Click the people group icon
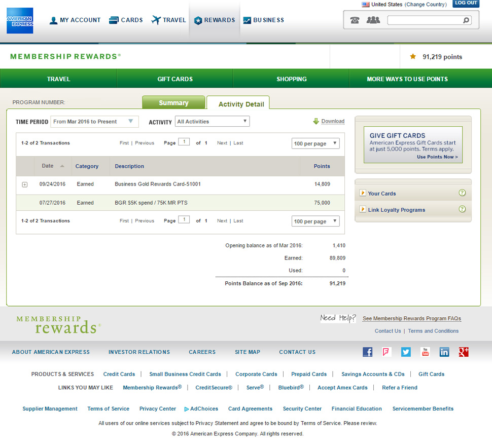 point(373,20)
